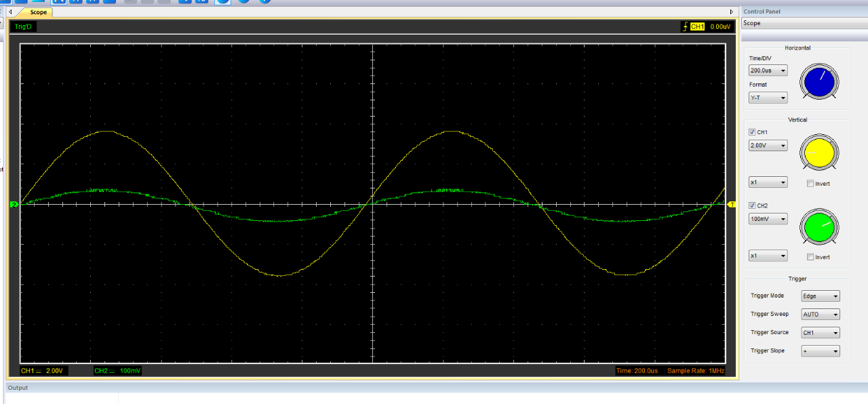The width and height of the screenshot is (868, 404).
Task: Enable Invert for CH1
Action: coord(811,184)
